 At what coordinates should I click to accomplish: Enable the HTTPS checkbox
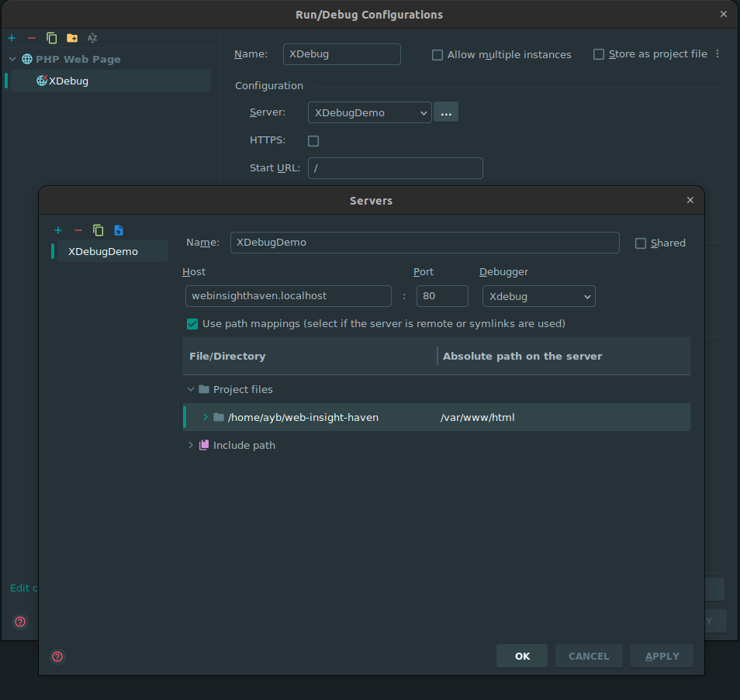tap(313, 141)
